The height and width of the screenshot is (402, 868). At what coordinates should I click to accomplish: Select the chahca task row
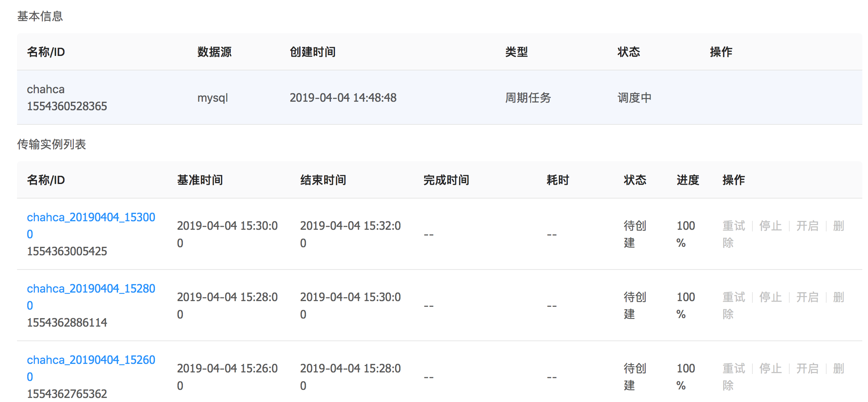pyautogui.click(x=439, y=98)
